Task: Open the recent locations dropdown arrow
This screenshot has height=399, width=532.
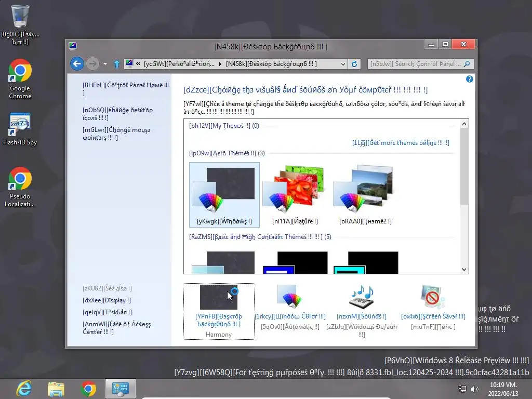Action: click(105, 64)
